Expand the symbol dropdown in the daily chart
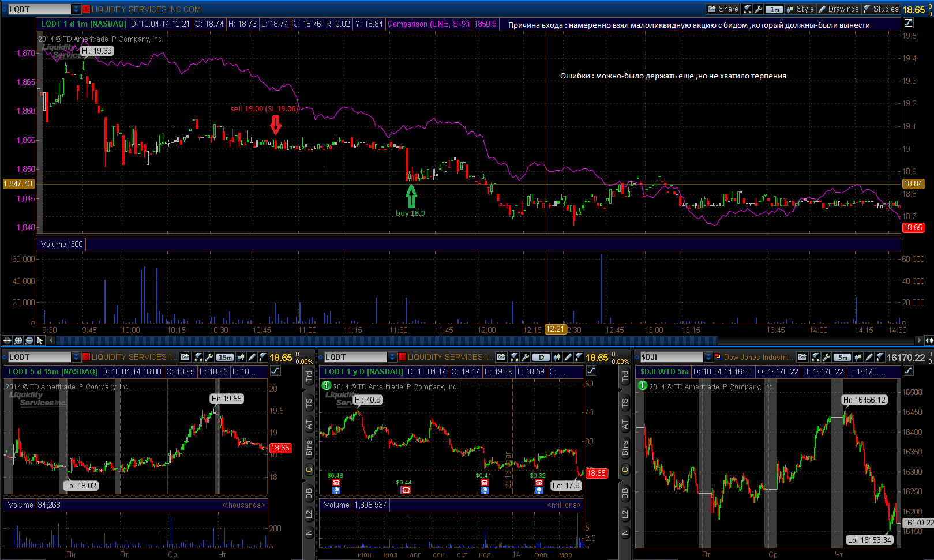The image size is (934, 560). coord(392,357)
